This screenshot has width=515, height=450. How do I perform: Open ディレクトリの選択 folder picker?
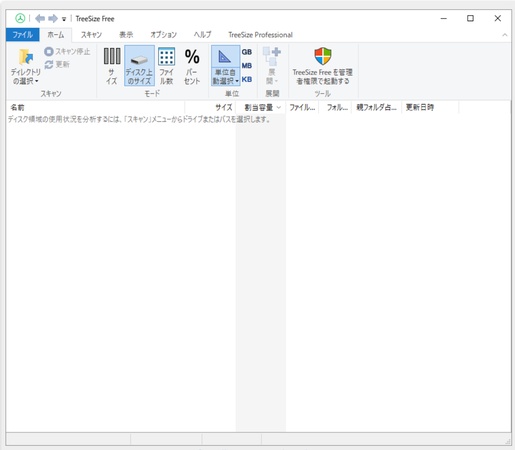tap(26, 66)
